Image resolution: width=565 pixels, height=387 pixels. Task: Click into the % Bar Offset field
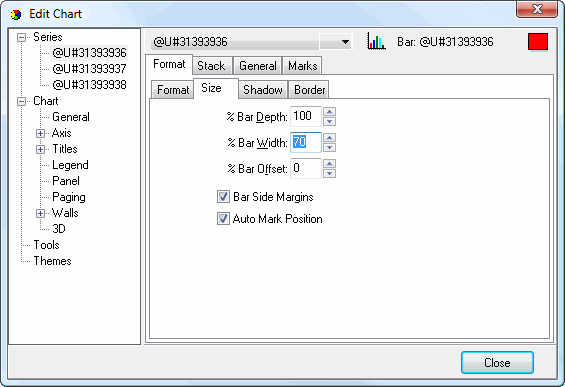tap(306, 168)
